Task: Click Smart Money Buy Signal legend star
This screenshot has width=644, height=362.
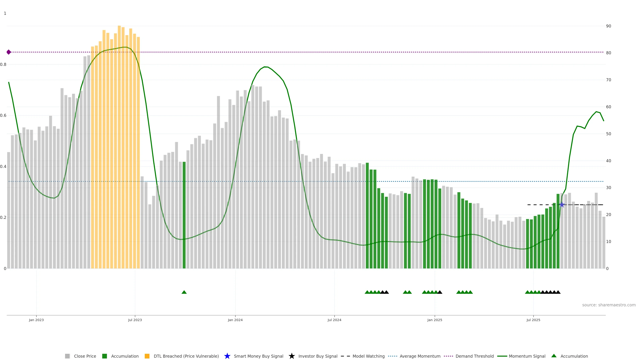Action: (x=227, y=356)
